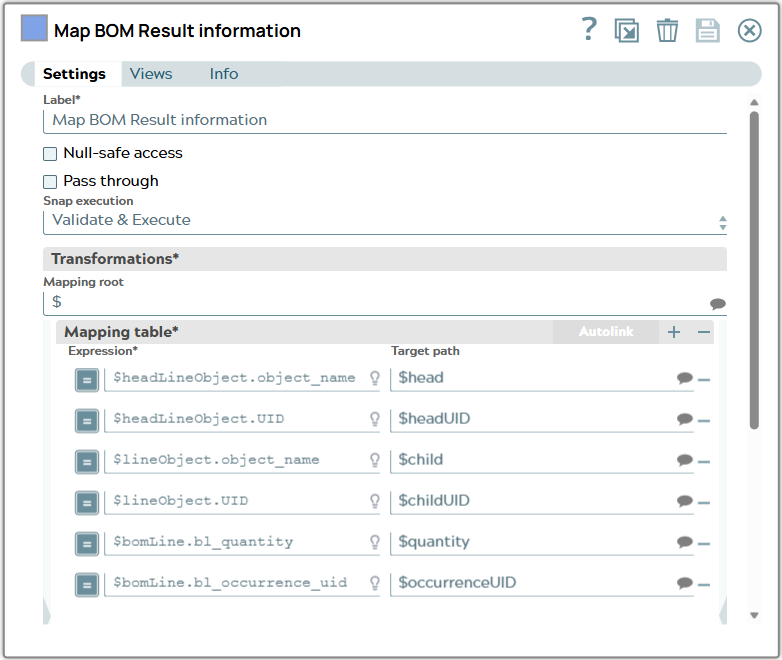Open suggestion bubble for $occurrenceUID target path

pyautogui.click(x=685, y=583)
